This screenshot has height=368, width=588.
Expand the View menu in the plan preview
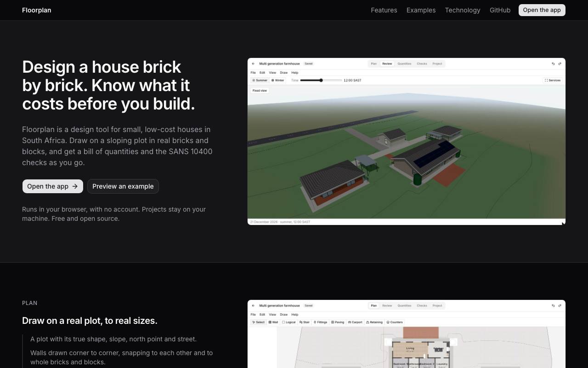click(272, 315)
